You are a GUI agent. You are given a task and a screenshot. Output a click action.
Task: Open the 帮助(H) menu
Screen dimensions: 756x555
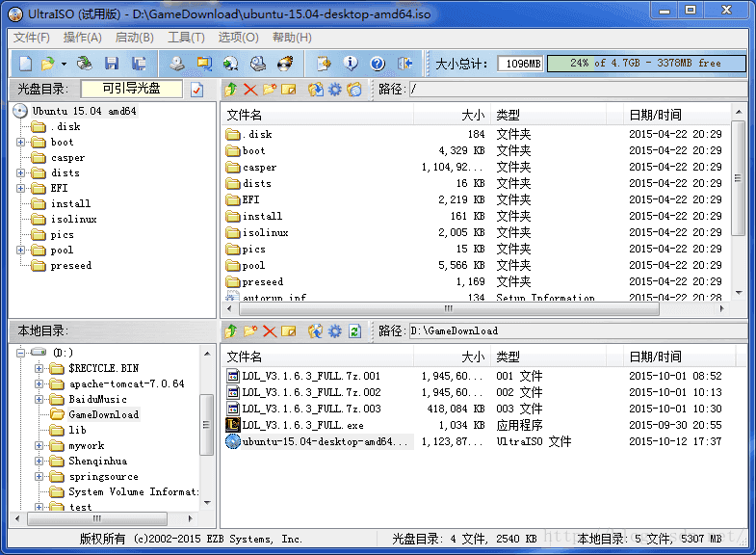292,38
